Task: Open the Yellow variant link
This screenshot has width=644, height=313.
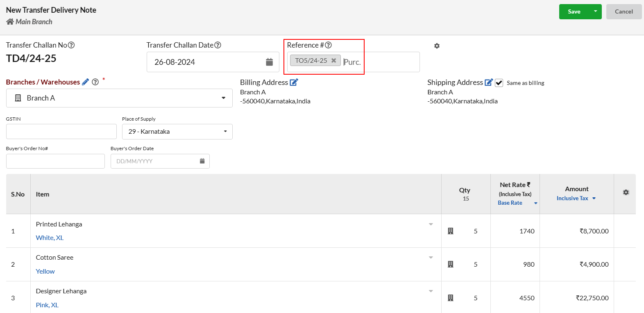Action: (x=45, y=272)
